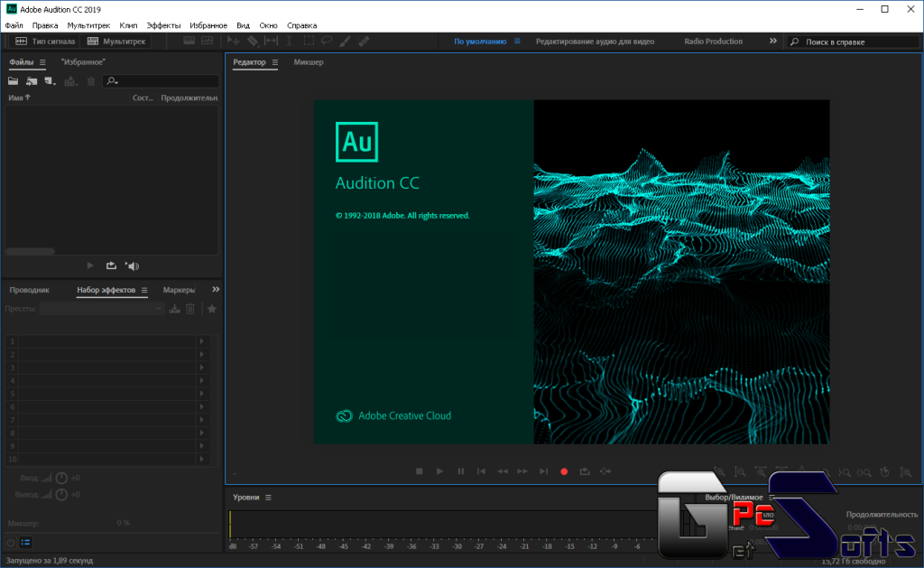Open the Набор эффектов panel menu
The height and width of the screenshot is (568, 924).
(144, 290)
